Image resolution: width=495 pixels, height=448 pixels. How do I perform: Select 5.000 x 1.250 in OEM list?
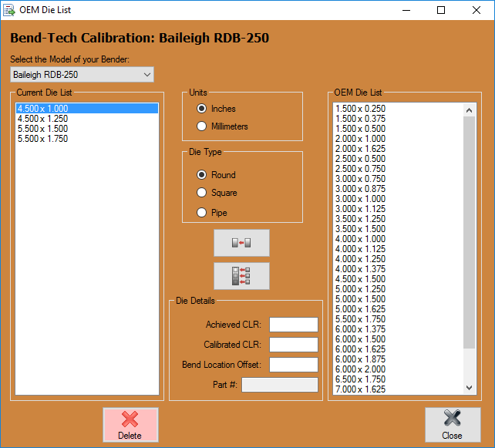(399, 289)
